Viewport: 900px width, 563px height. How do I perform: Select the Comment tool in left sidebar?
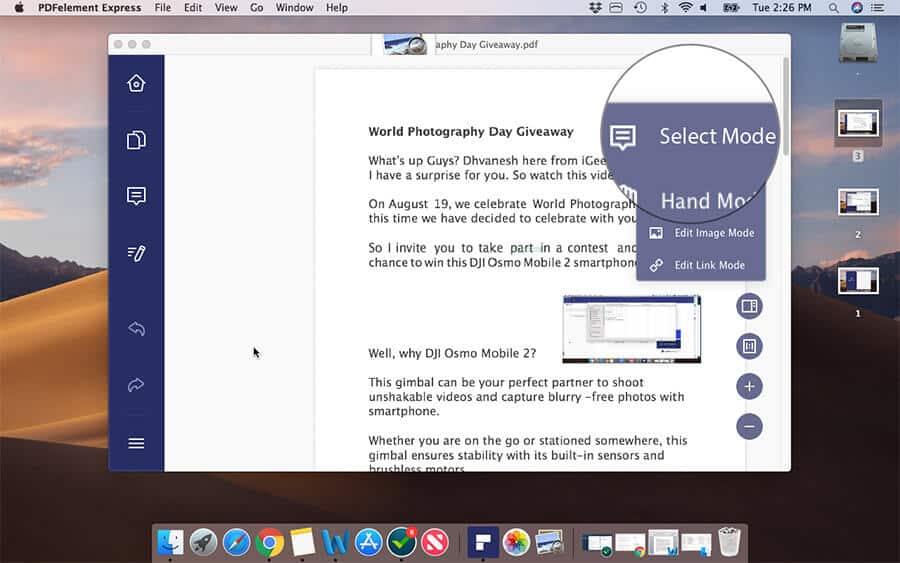click(136, 196)
